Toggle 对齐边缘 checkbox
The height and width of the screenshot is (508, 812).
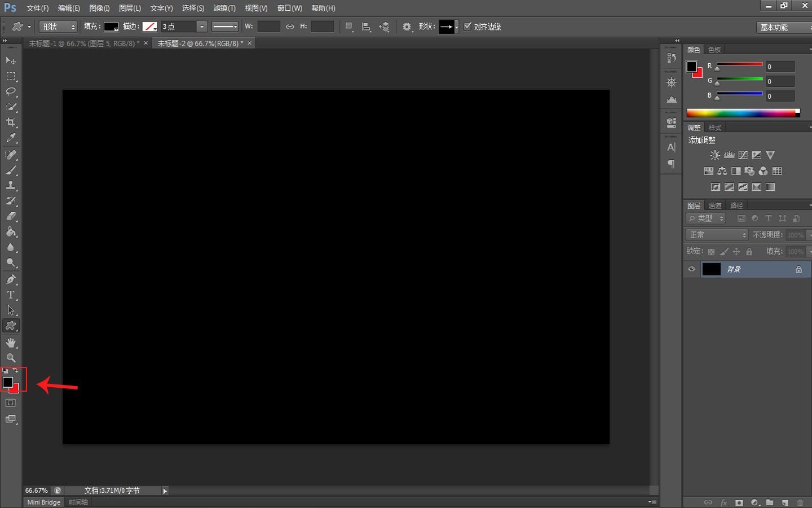467,26
